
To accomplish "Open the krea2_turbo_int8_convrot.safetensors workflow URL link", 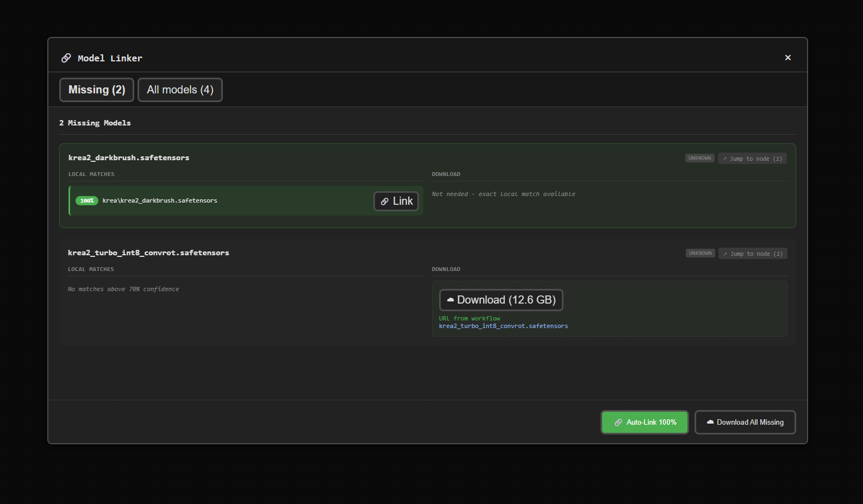I will (x=503, y=326).
